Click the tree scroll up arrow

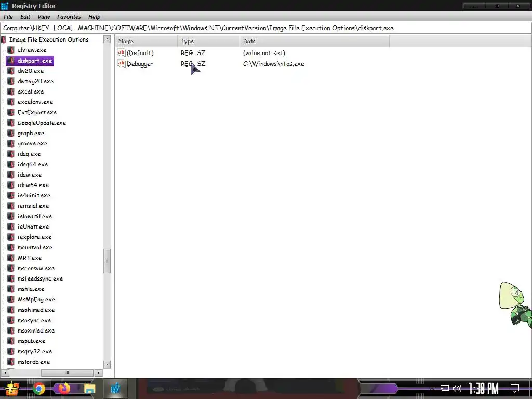107,39
